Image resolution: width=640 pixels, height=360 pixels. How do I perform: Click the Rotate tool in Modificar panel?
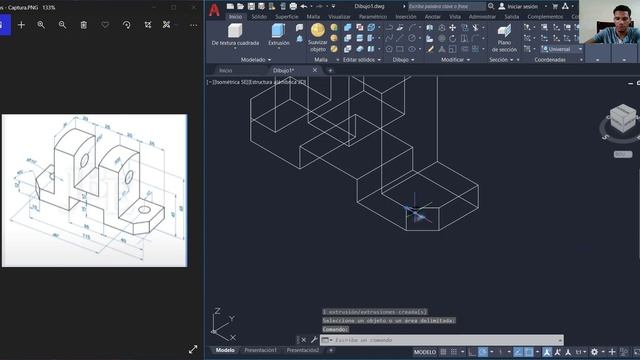[453, 38]
